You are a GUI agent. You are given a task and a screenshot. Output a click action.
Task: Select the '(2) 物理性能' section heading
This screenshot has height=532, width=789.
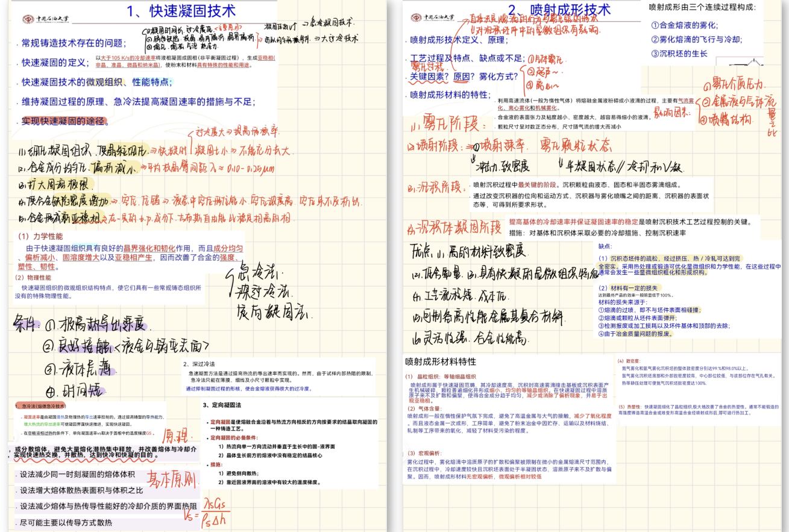(x=33, y=278)
